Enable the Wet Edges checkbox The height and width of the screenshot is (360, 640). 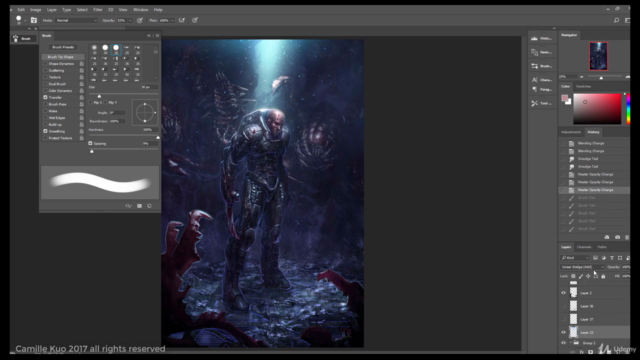point(45,118)
